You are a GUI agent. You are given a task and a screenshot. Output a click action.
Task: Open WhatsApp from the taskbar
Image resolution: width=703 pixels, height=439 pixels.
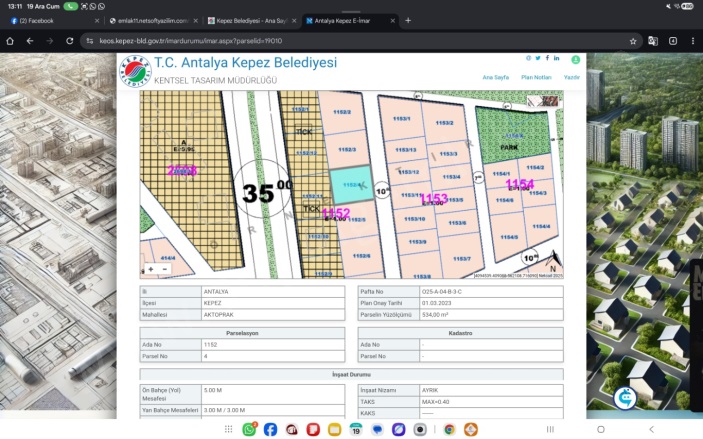pos(249,429)
